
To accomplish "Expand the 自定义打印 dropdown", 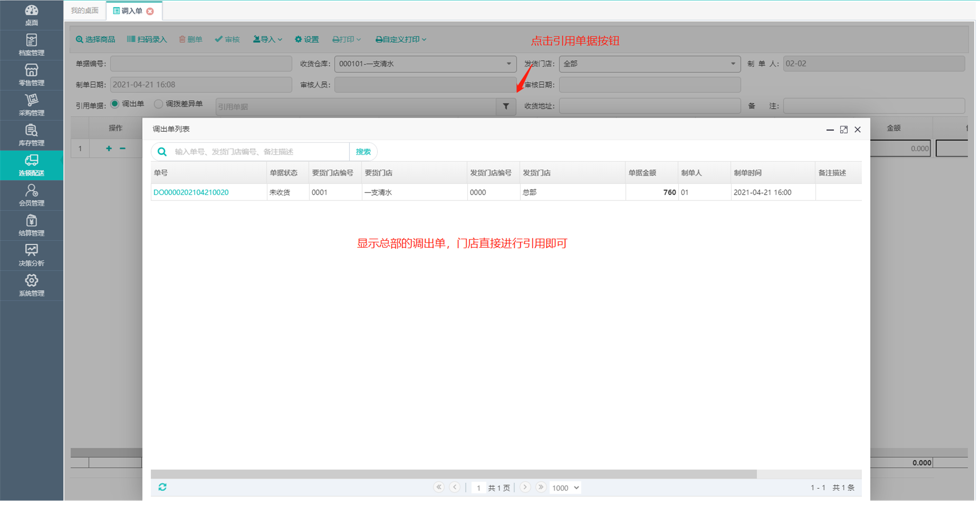I will (x=401, y=40).
